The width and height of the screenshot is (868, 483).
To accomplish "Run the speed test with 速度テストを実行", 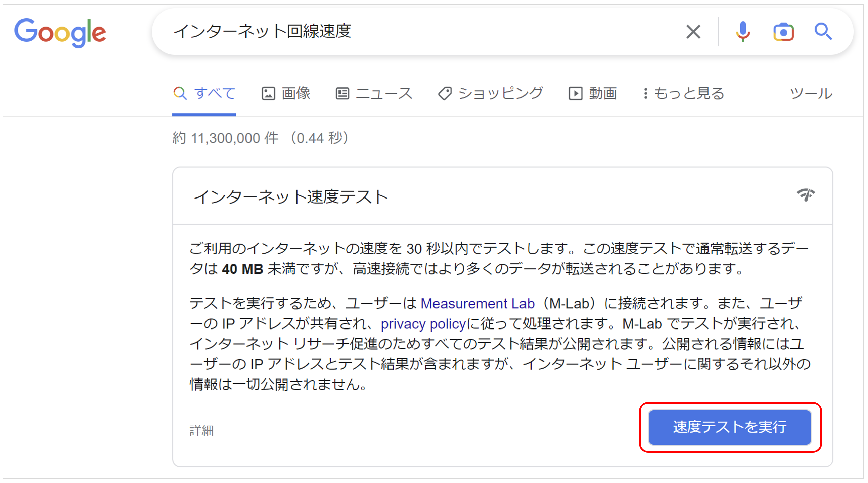I will coord(730,427).
